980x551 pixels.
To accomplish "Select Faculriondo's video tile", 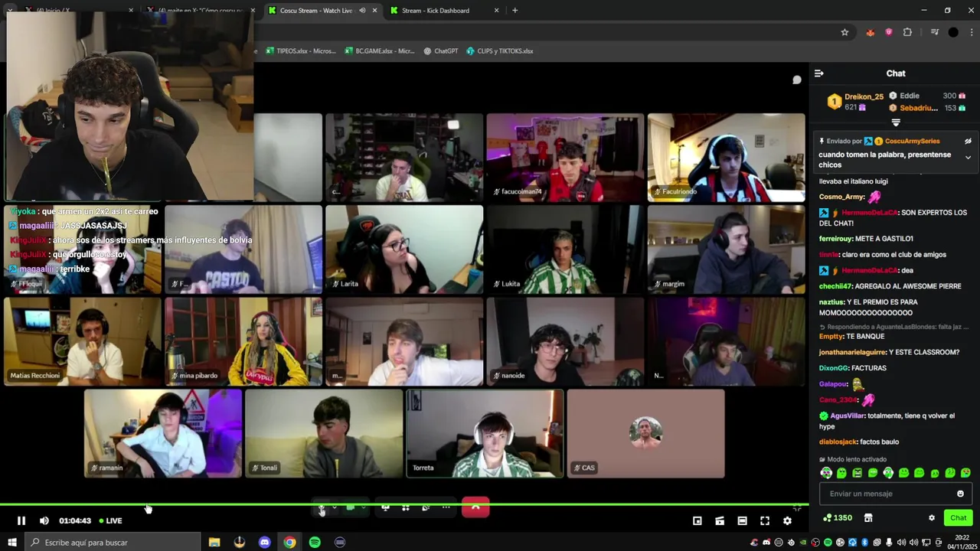I will (727, 158).
